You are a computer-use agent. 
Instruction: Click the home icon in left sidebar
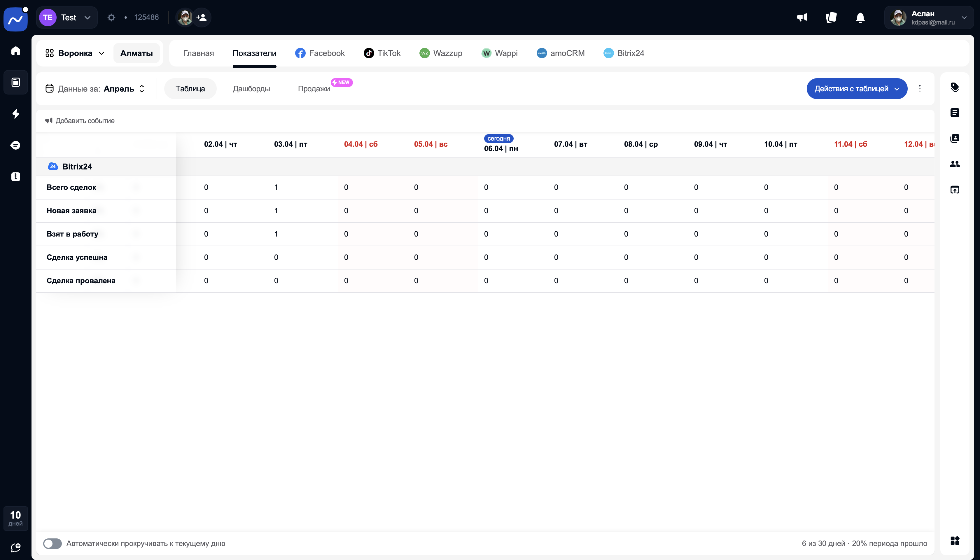point(15,51)
